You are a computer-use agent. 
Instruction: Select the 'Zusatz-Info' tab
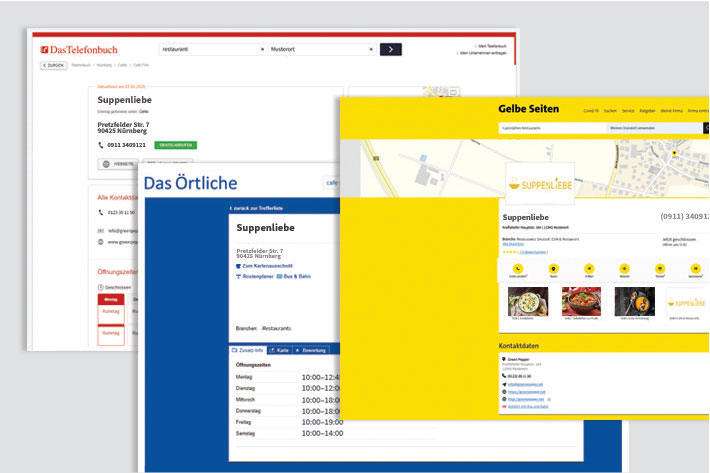(248, 350)
